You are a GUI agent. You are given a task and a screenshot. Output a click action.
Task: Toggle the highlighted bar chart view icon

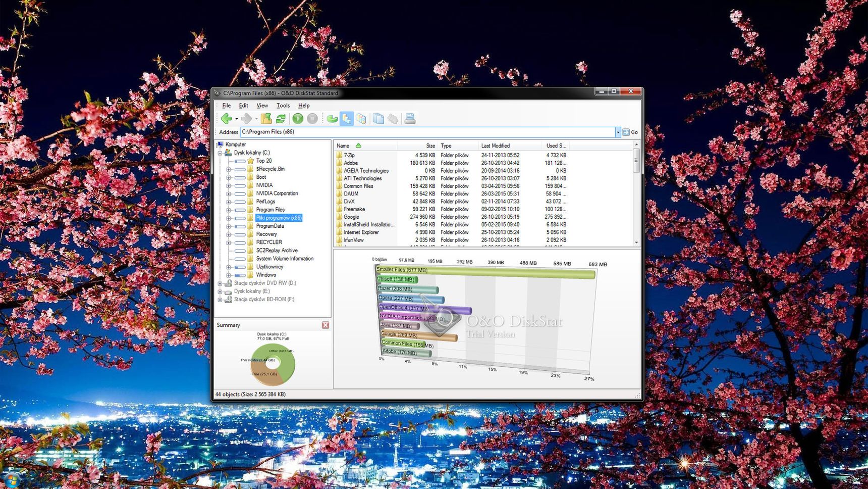(346, 119)
